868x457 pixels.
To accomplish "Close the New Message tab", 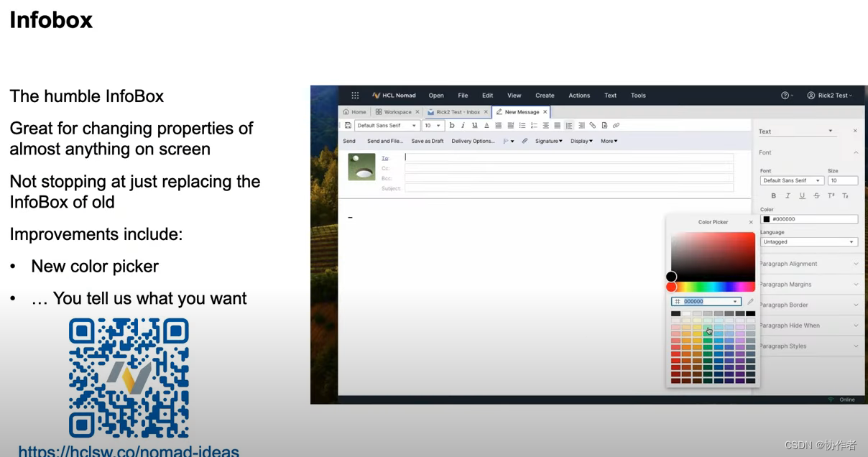I will tap(545, 112).
